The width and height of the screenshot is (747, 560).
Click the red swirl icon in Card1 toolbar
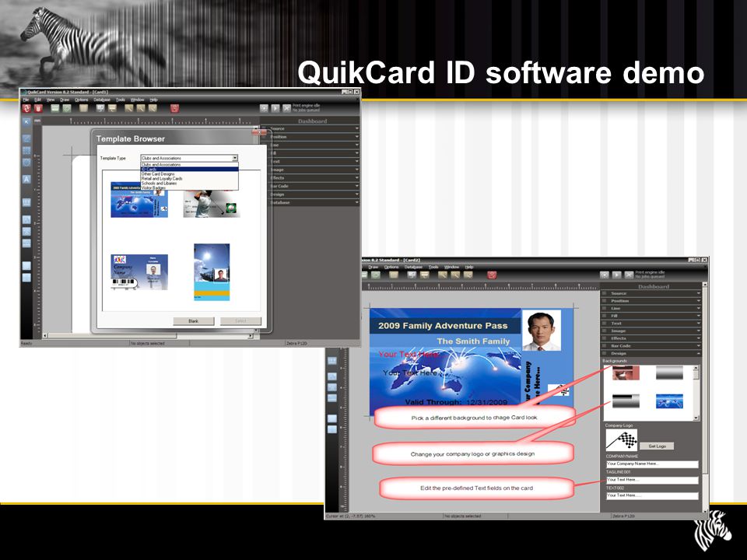[x=27, y=109]
